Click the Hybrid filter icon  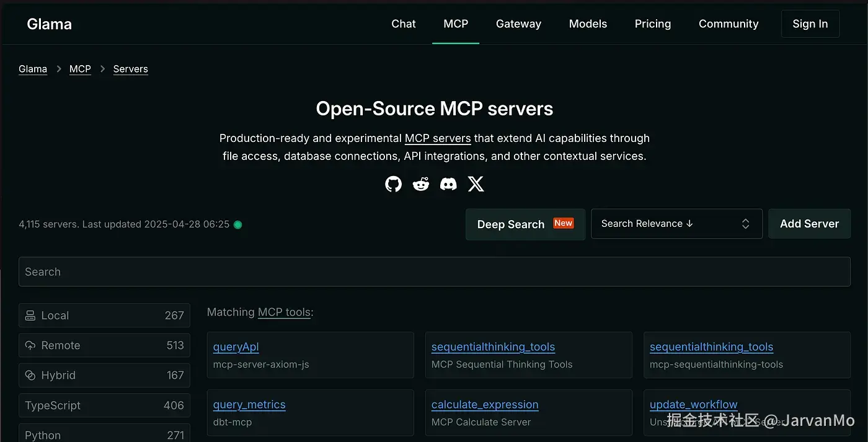pos(30,375)
